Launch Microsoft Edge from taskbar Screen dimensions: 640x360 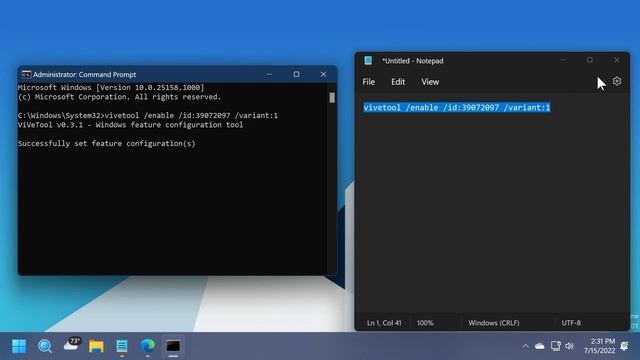click(x=147, y=346)
